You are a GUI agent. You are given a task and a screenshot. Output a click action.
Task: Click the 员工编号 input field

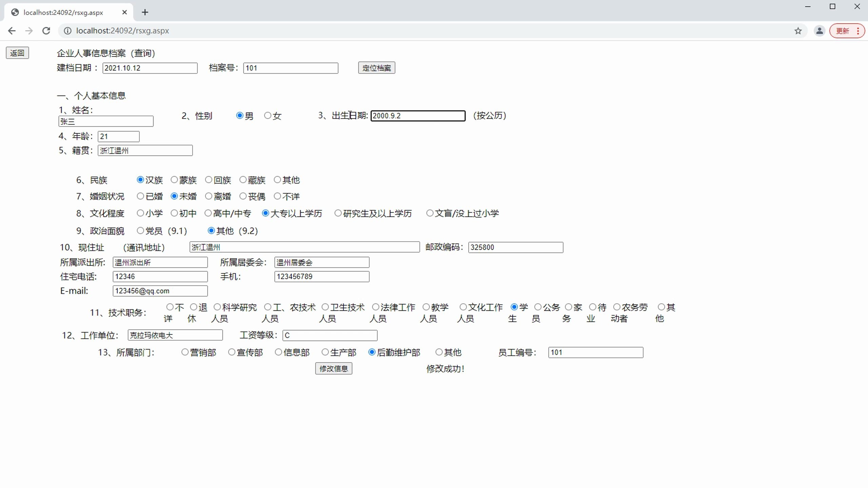596,352
